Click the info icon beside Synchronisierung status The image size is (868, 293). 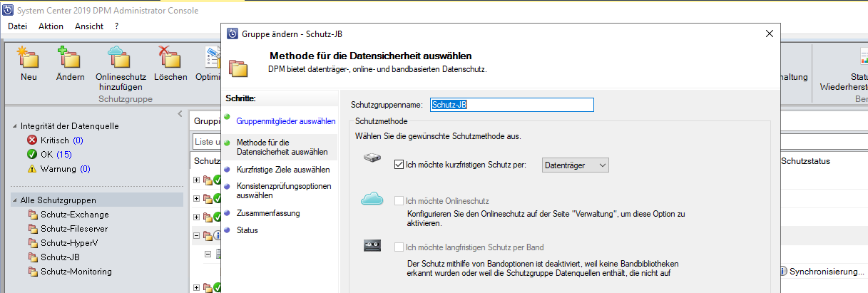coord(784,272)
